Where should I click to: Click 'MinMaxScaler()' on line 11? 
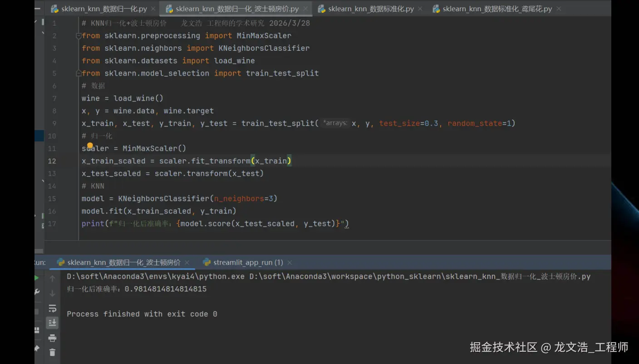pyautogui.click(x=154, y=148)
